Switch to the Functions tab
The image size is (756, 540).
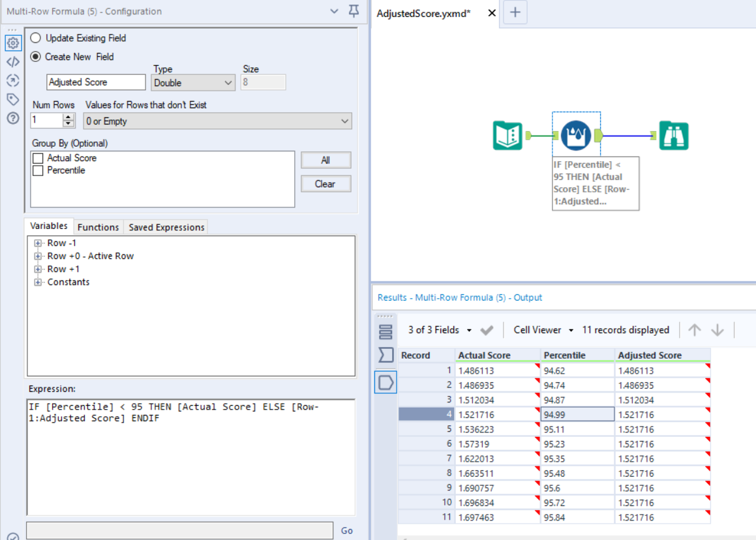[x=98, y=227]
